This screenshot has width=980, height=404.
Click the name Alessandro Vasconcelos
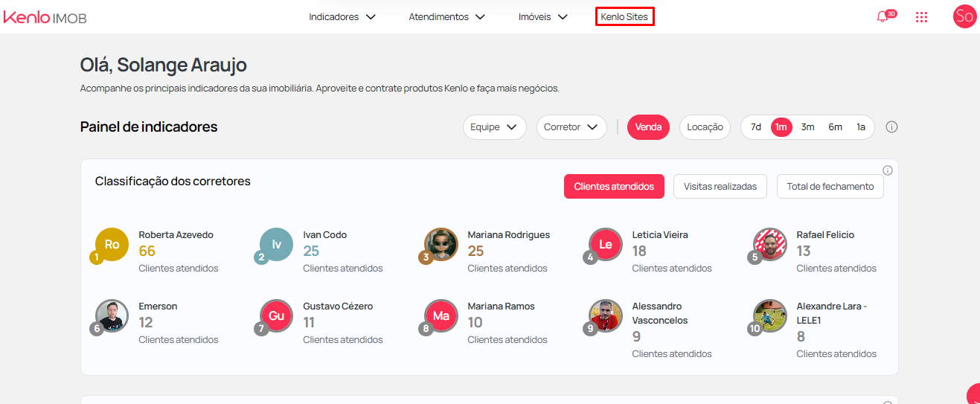point(659,313)
